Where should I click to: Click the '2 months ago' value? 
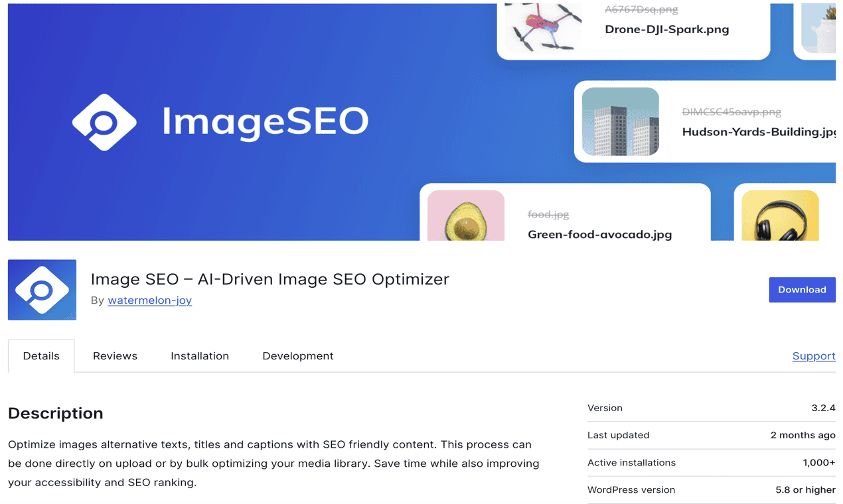pyautogui.click(x=803, y=435)
